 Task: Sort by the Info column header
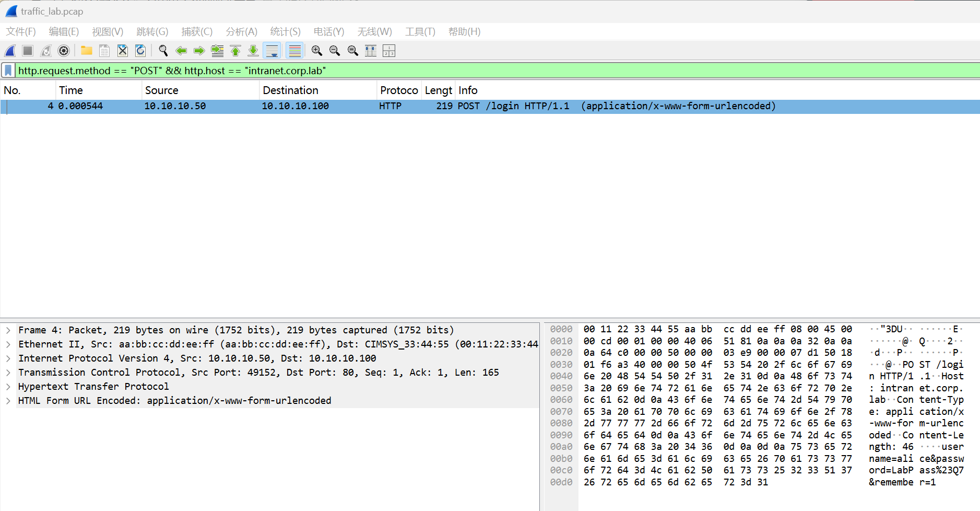pos(717,90)
